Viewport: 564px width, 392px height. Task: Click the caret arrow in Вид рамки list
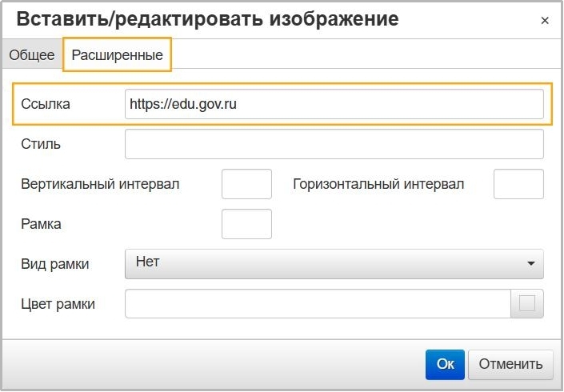tap(530, 263)
